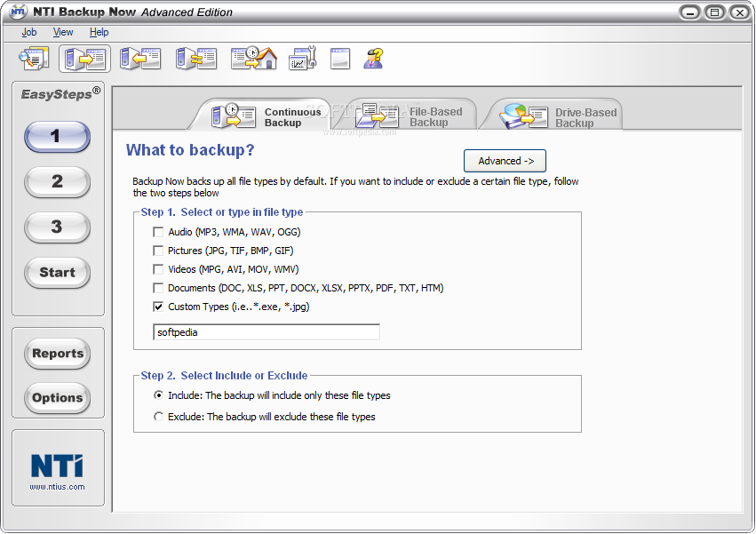Click the File-Based Backup tab icon

coord(377,116)
